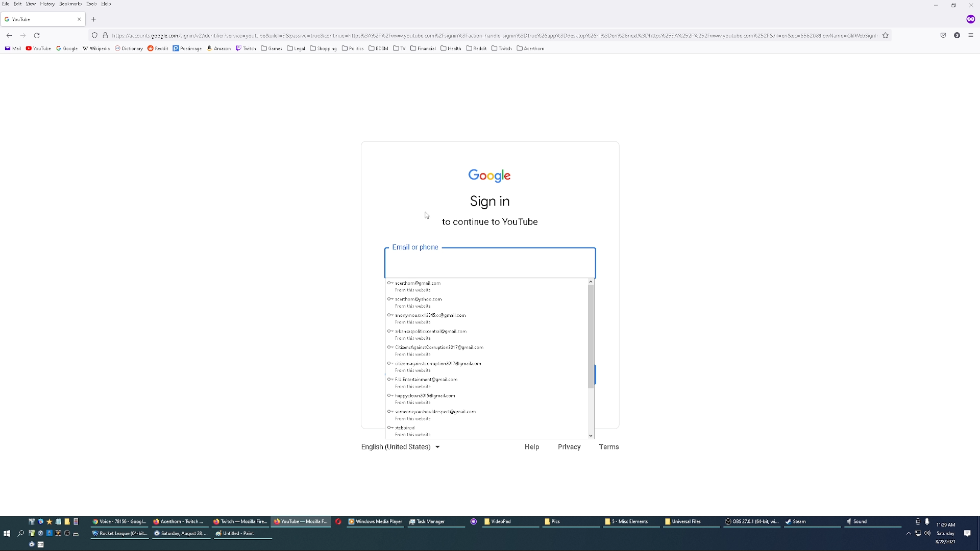980x551 pixels.
Task: Click the autocomplete list scrollbar thumb
Action: (x=591, y=336)
